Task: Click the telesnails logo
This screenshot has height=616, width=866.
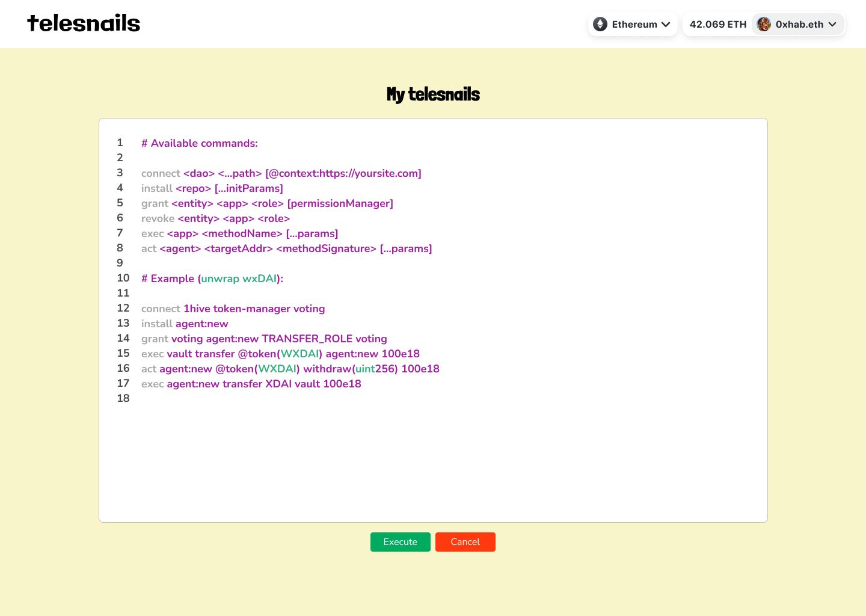Action: coord(84,23)
